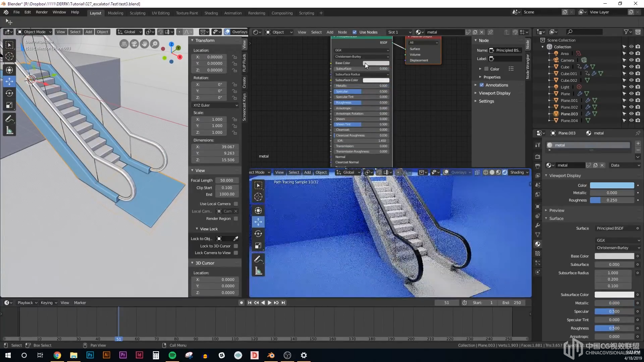Expand the Viewport Display section in Node sidebar
This screenshot has height=362, width=644.
494,93
